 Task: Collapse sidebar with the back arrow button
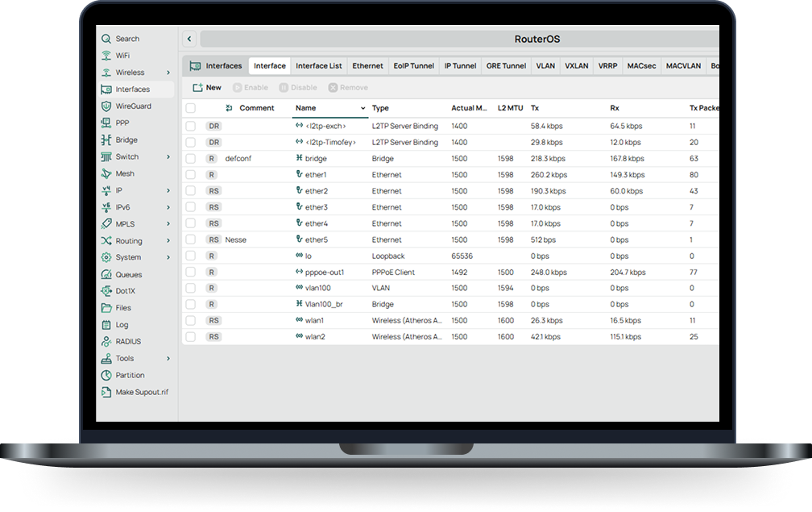[x=189, y=39]
